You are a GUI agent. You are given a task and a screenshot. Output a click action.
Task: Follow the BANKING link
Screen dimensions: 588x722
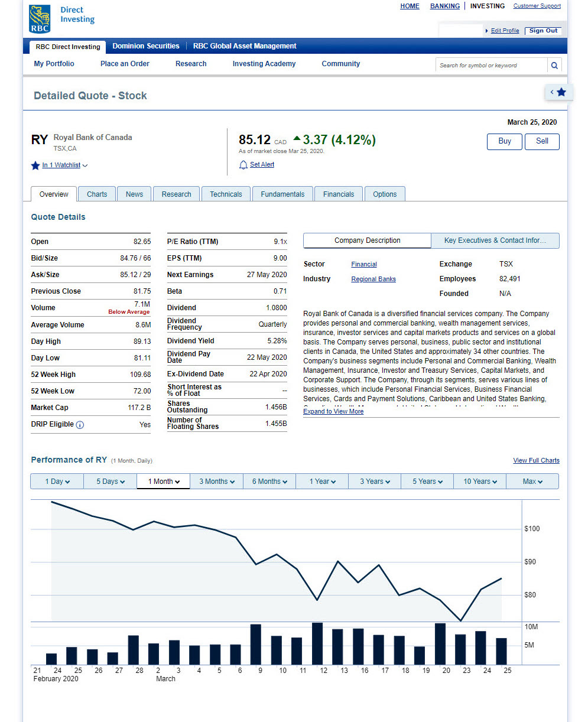pyautogui.click(x=445, y=6)
